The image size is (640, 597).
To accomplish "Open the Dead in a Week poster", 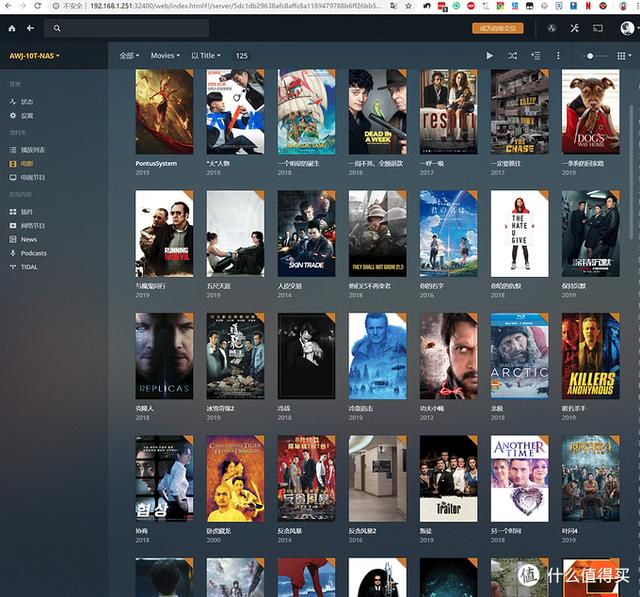I will coord(378,111).
